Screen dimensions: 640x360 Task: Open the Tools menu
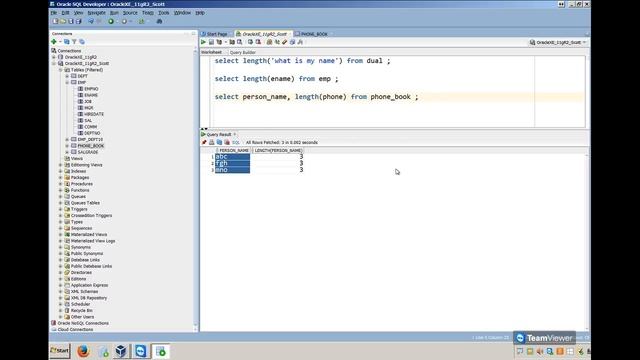click(x=164, y=13)
